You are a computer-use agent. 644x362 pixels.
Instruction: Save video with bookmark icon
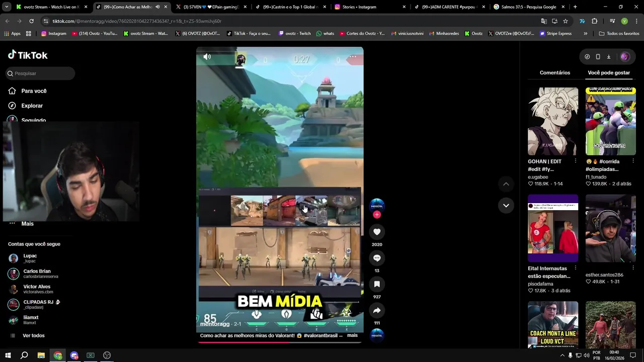377,284
